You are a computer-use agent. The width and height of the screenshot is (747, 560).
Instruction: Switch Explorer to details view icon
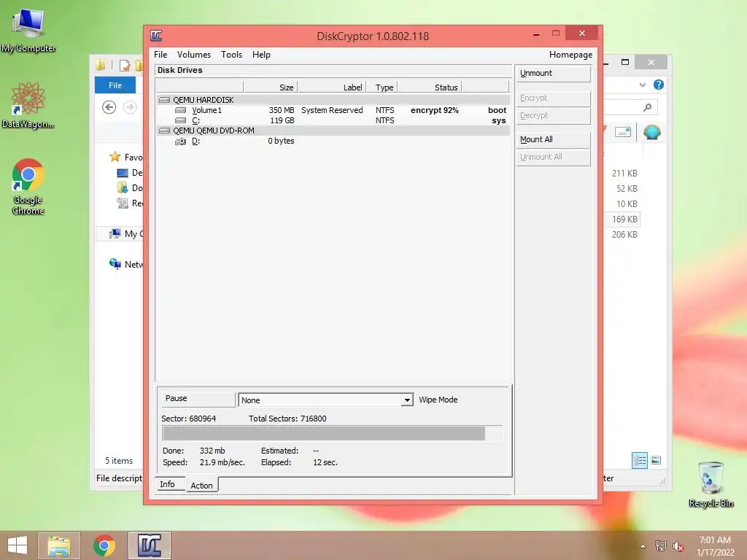pos(639,461)
